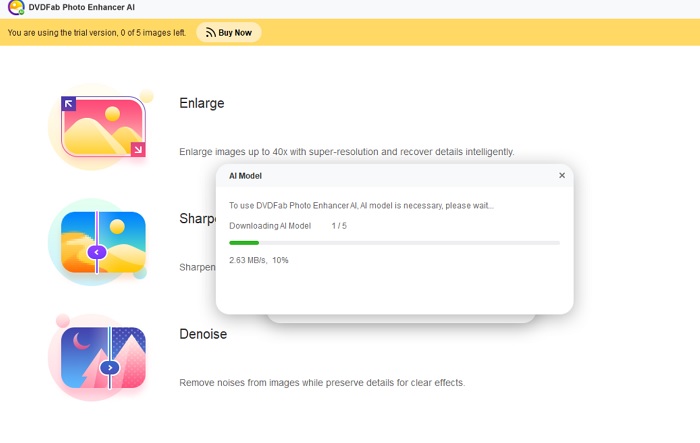Screen dimensions: 700x443
Task: Click the blue arrow handle on Denoise icon
Action: (110, 368)
